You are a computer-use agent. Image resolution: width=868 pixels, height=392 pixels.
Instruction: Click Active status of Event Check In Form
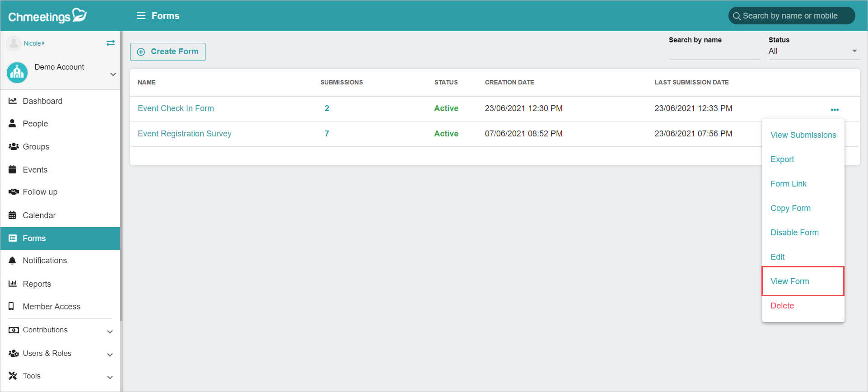(446, 108)
